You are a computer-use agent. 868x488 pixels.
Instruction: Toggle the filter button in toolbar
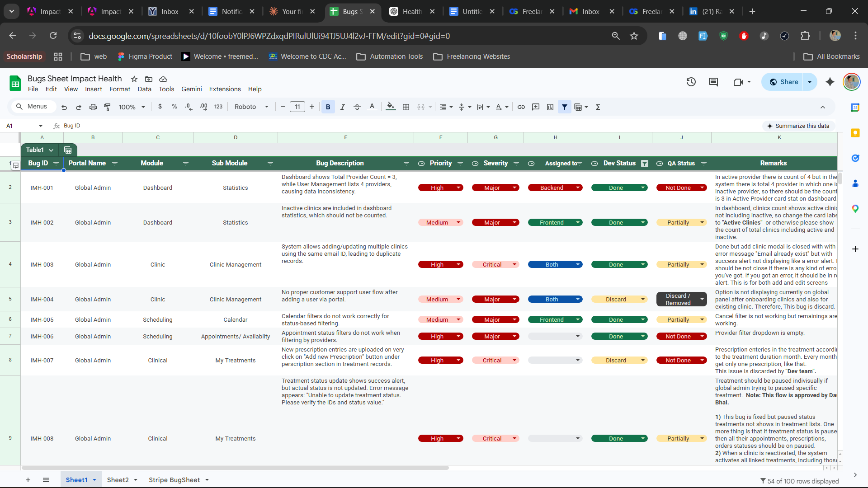click(565, 107)
